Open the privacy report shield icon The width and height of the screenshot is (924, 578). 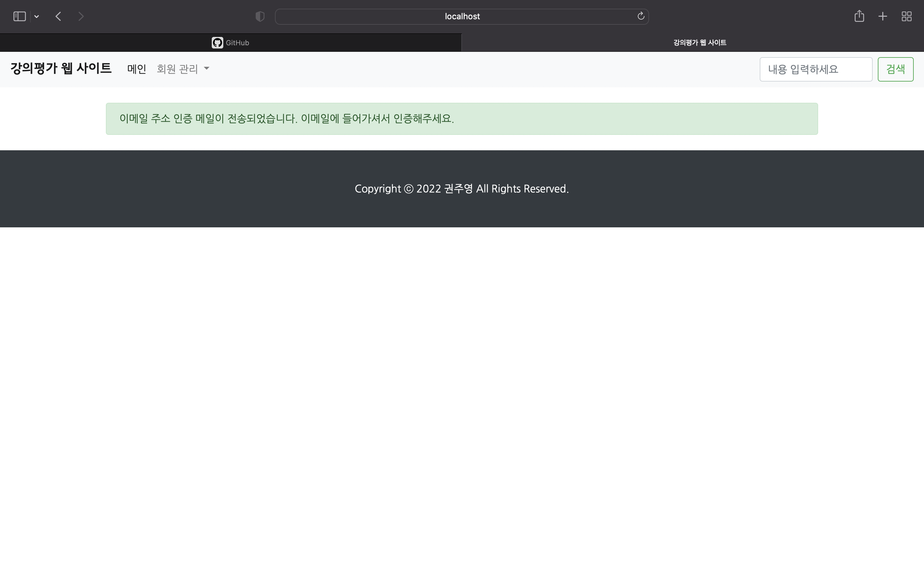click(260, 16)
